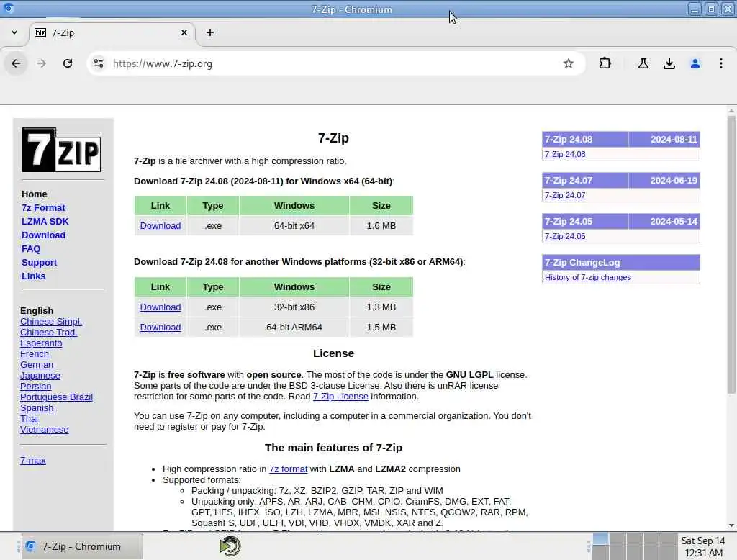
Task: Expand the tab search dropdown arrow
Action: tap(14, 32)
